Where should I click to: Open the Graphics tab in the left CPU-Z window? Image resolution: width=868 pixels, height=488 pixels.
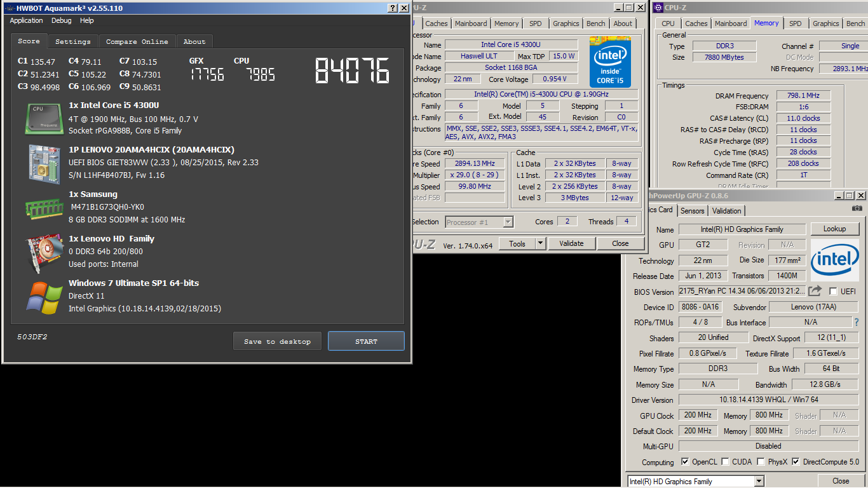[566, 24]
